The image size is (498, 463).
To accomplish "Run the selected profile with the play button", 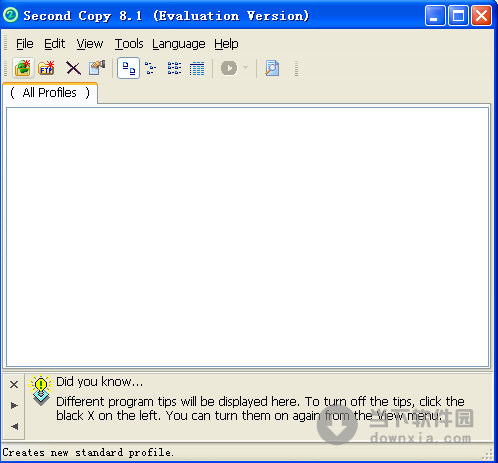I will pos(229,68).
